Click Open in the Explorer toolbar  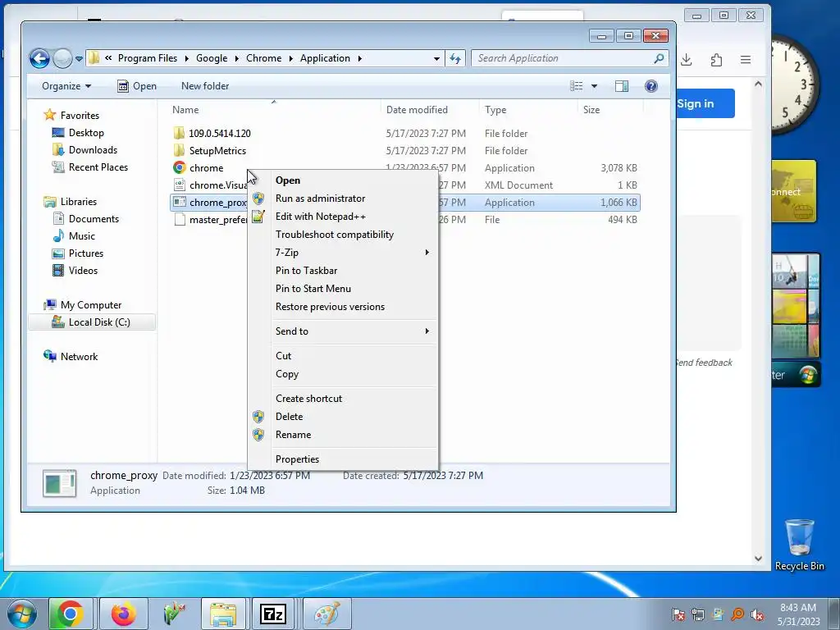[x=137, y=86]
